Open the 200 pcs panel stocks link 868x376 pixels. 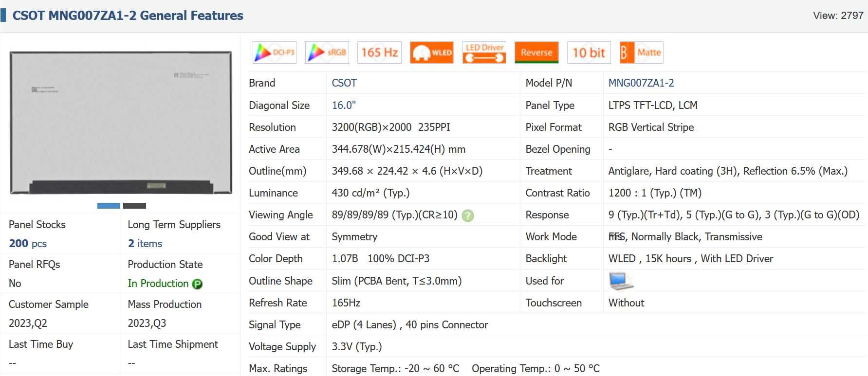(x=28, y=243)
